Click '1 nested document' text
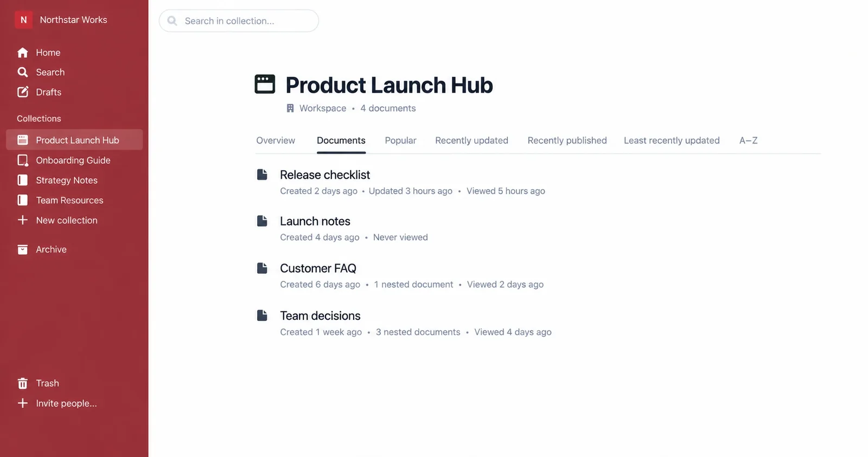Screen dimensions: 868x457 click(x=413, y=285)
